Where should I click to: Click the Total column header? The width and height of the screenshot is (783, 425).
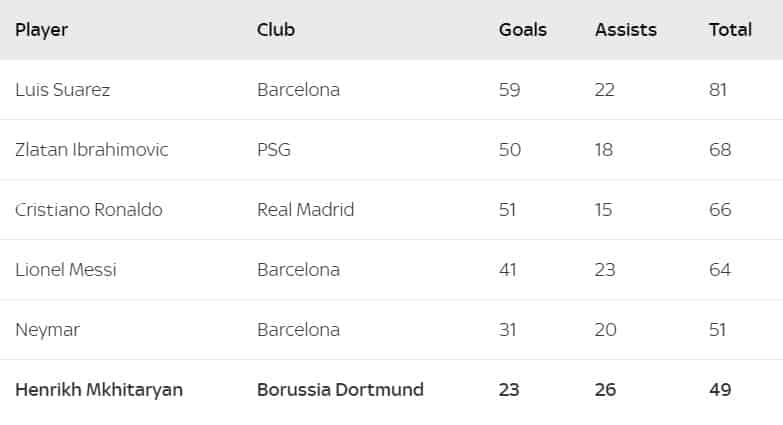(x=730, y=30)
